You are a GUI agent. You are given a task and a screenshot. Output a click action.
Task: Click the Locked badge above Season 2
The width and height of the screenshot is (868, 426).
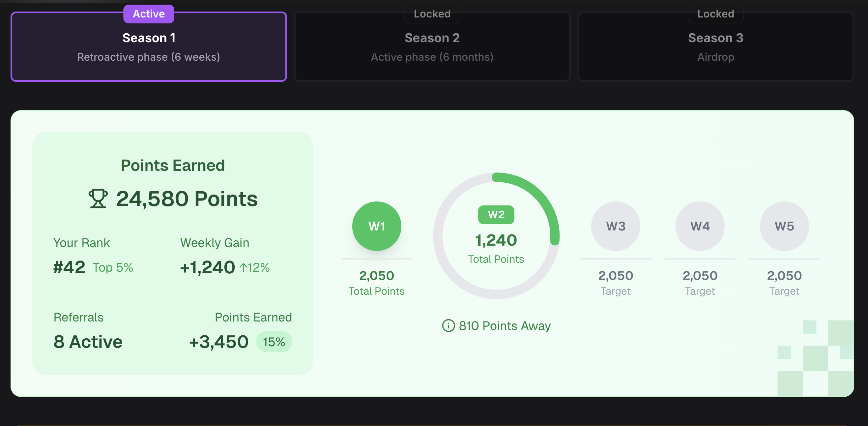[x=432, y=14]
